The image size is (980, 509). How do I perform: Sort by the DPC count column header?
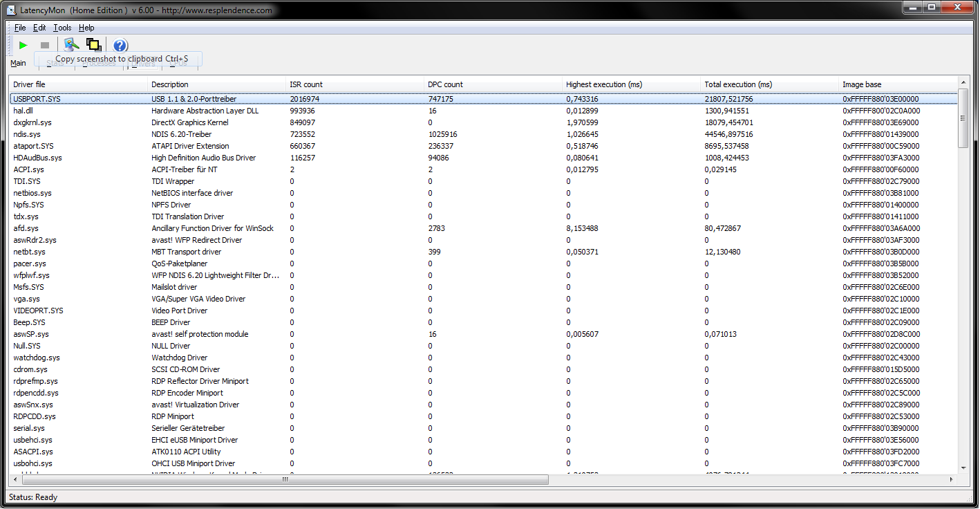coord(493,84)
